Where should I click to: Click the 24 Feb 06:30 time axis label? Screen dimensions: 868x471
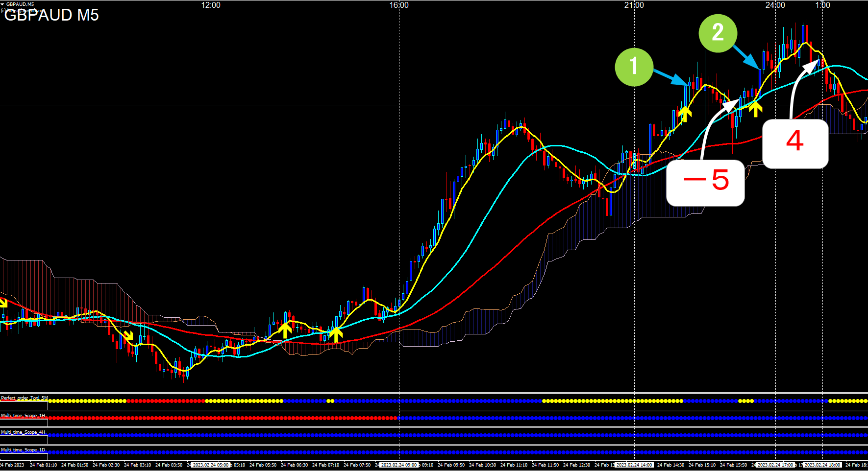(294, 465)
